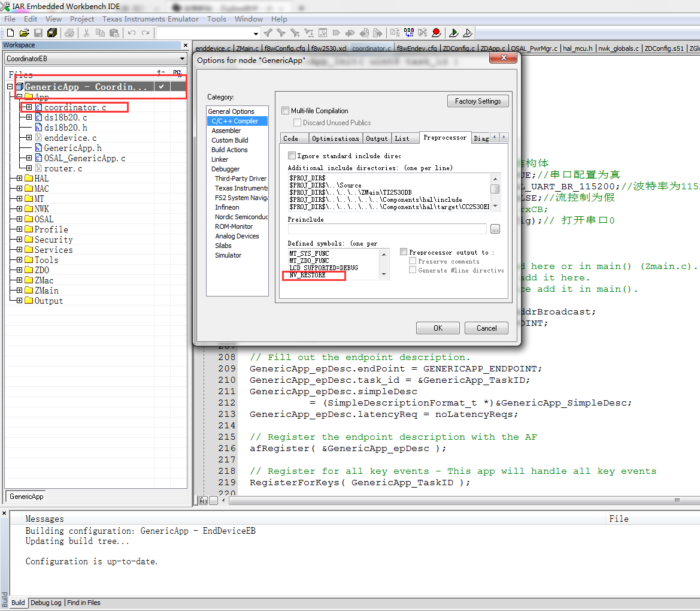
Task: Select the Debugger category
Action: (225, 169)
